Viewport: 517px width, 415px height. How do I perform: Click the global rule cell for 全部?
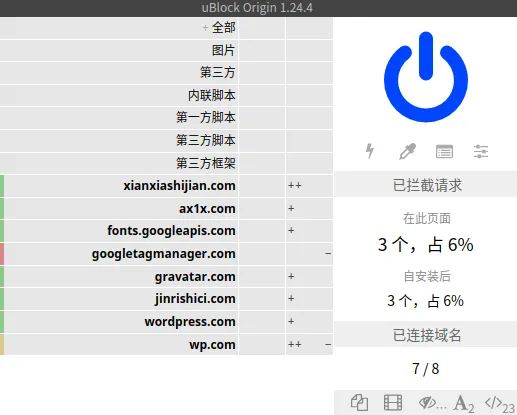point(262,28)
